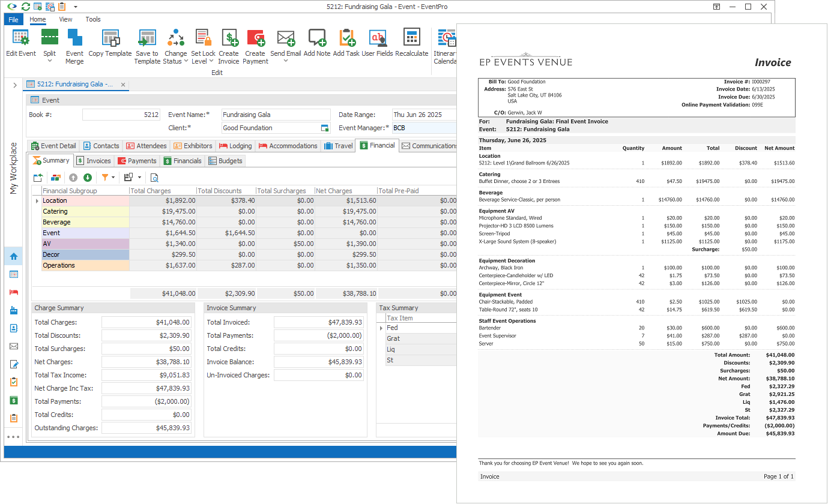The width and height of the screenshot is (828, 504).
Task: Click the Outstanding Charges value $45,839.93
Action: [x=147, y=428]
